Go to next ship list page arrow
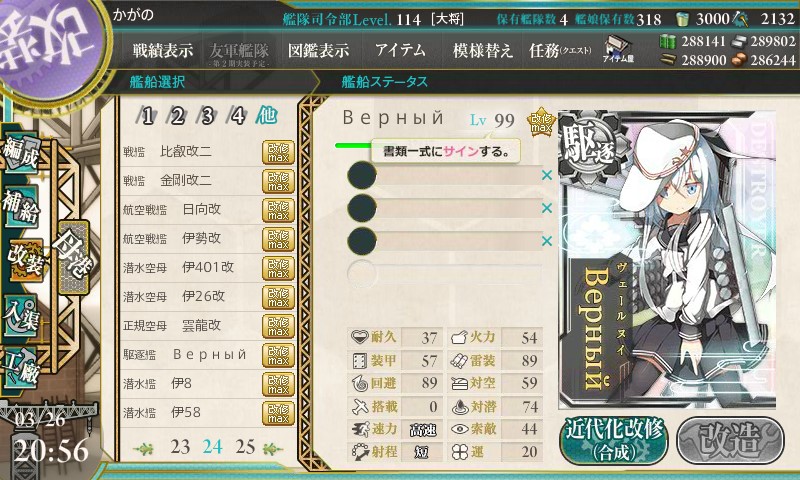Image resolution: width=800 pixels, height=480 pixels. click(x=273, y=448)
